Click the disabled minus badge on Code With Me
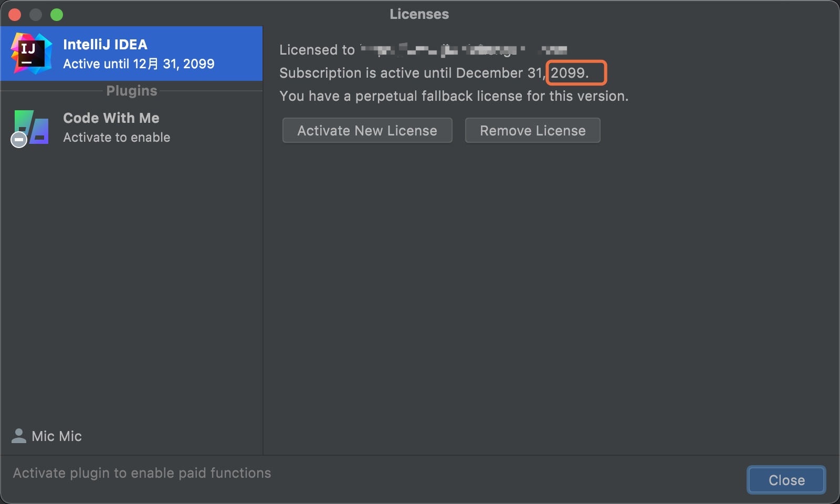Image resolution: width=840 pixels, height=504 pixels. 19,140
